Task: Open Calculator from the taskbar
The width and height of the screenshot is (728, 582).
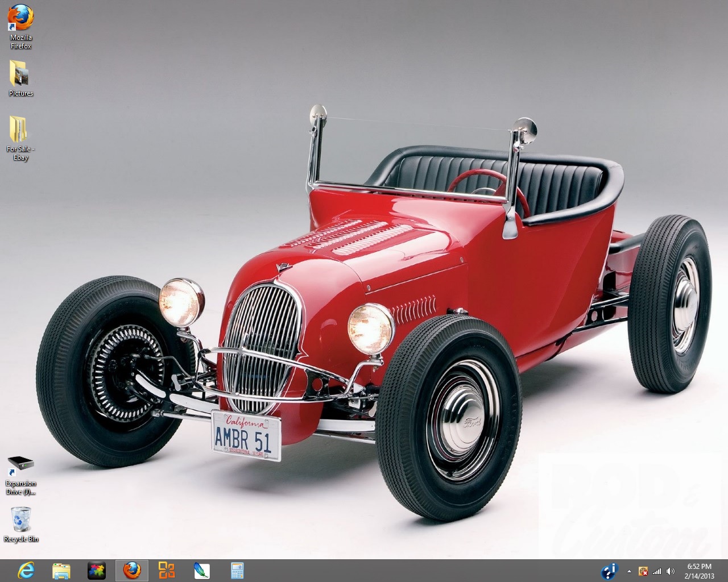Action: click(237, 570)
